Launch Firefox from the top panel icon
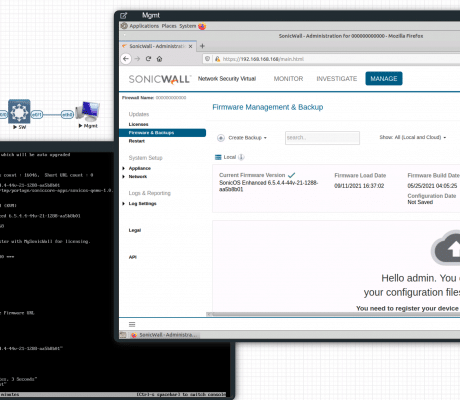The height and width of the screenshot is (400, 460). tap(202, 26)
